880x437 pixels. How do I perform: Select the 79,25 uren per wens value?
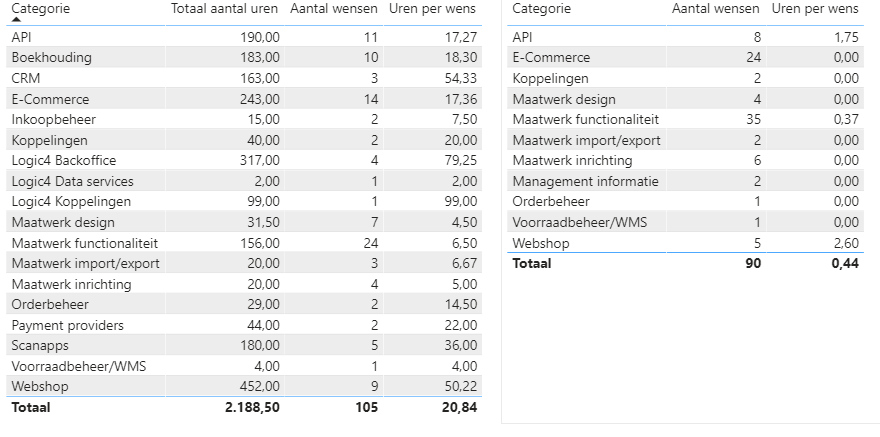(460, 161)
